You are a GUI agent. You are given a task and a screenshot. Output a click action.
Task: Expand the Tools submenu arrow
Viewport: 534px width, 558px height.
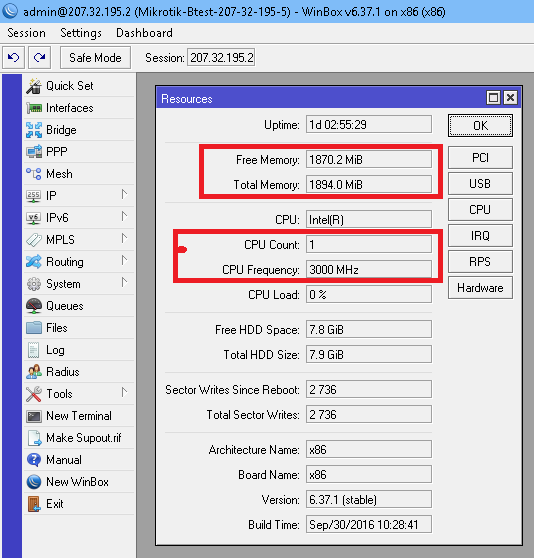[124, 393]
